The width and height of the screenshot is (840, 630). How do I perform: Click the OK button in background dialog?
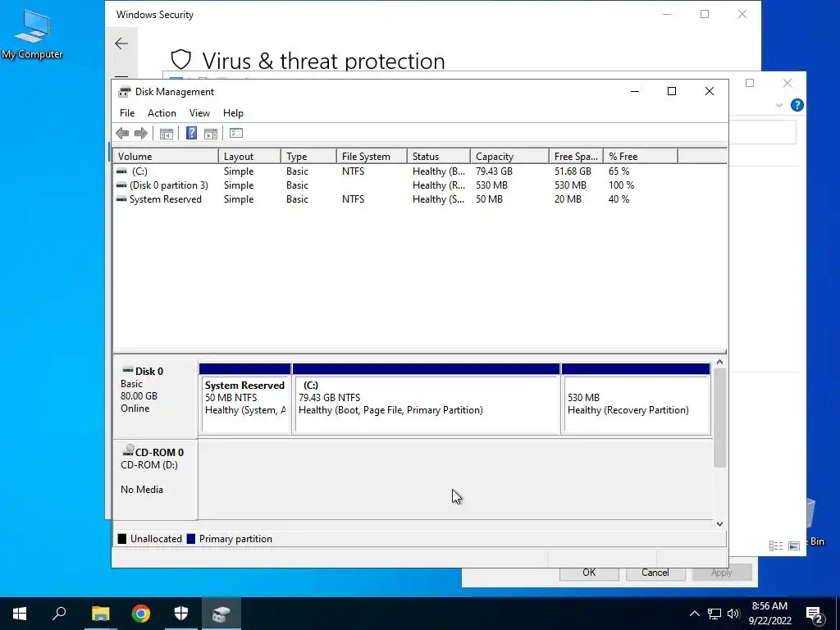(x=589, y=573)
